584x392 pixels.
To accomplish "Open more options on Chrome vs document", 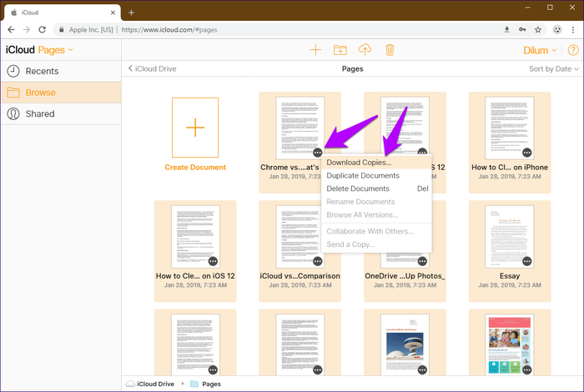I will coord(318,153).
